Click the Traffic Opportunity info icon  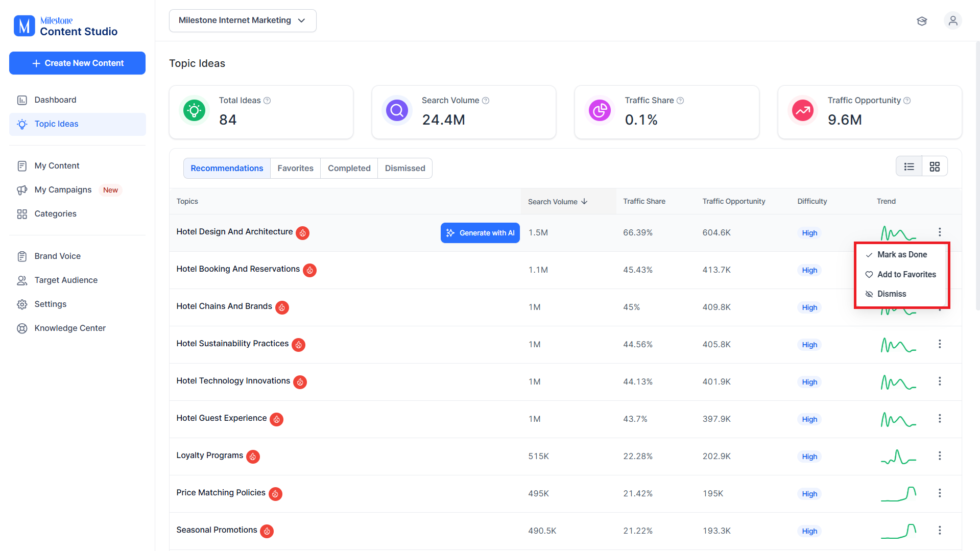[907, 101]
